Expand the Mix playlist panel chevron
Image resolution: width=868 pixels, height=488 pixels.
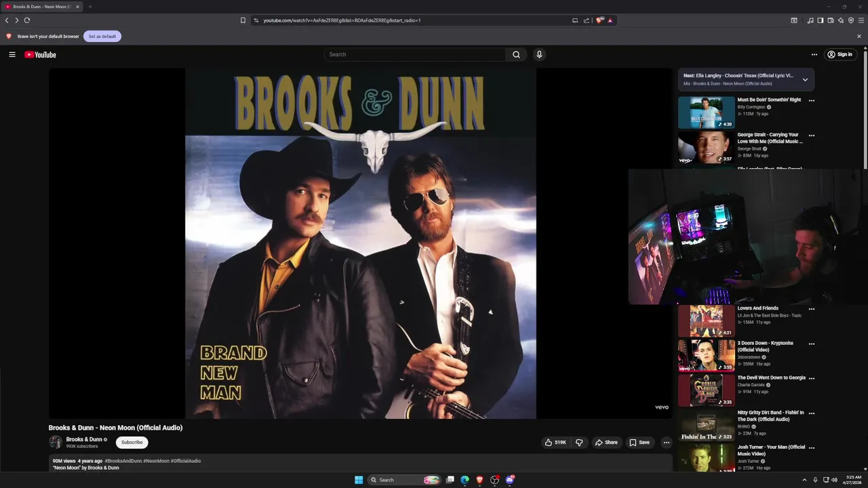[805, 79]
